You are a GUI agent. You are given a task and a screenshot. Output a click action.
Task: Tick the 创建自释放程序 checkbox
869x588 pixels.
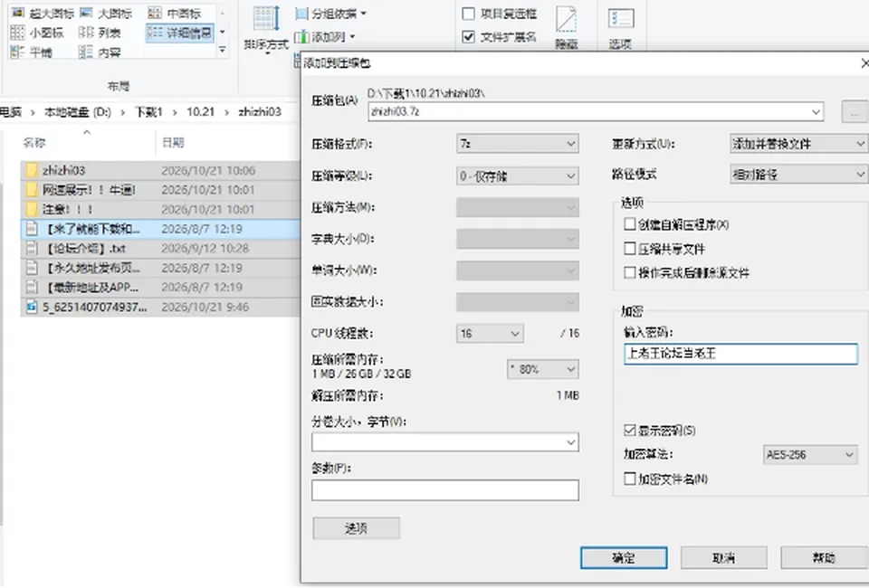tap(630, 224)
